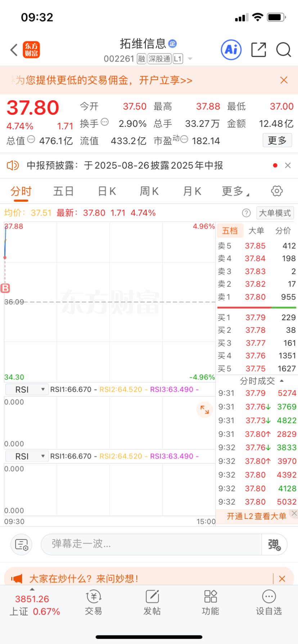Tap the orange megaphone icon
Viewport: 298px width, 644px height.
[17, 579]
